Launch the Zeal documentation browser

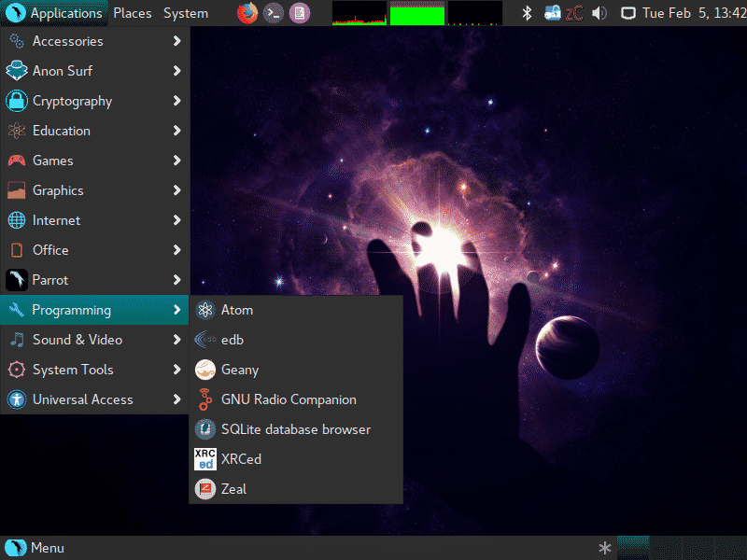coord(233,489)
